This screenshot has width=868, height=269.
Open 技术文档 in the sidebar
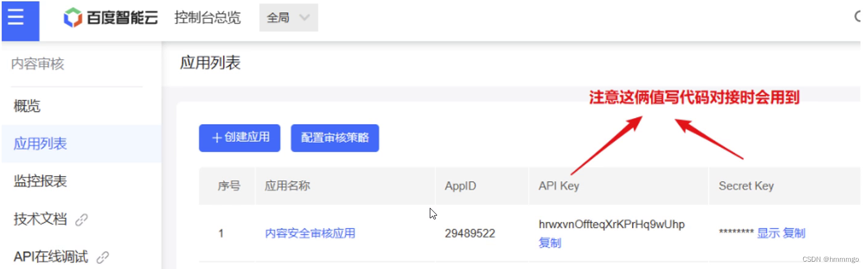point(40,219)
